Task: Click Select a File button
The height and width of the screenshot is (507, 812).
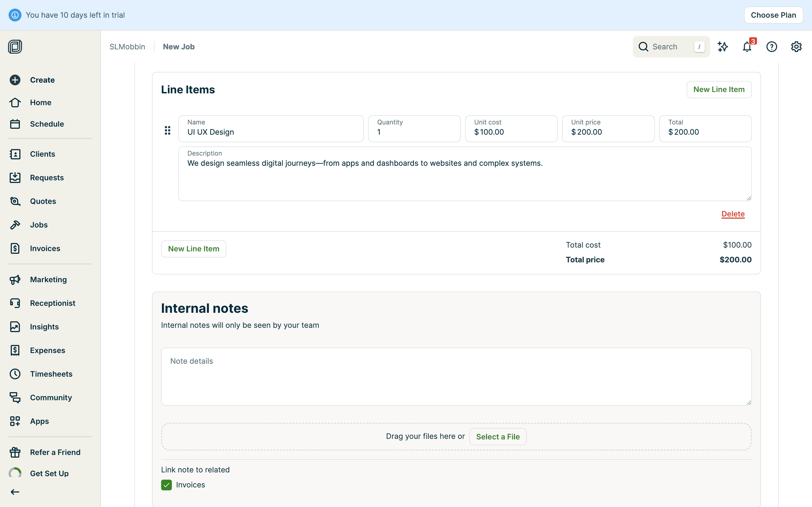Action: [x=498, y=437]
